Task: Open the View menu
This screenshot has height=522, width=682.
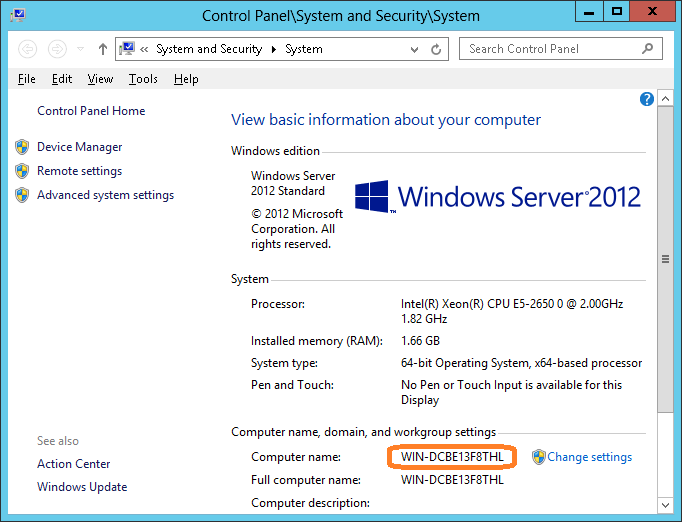Action: click(100, 79)
